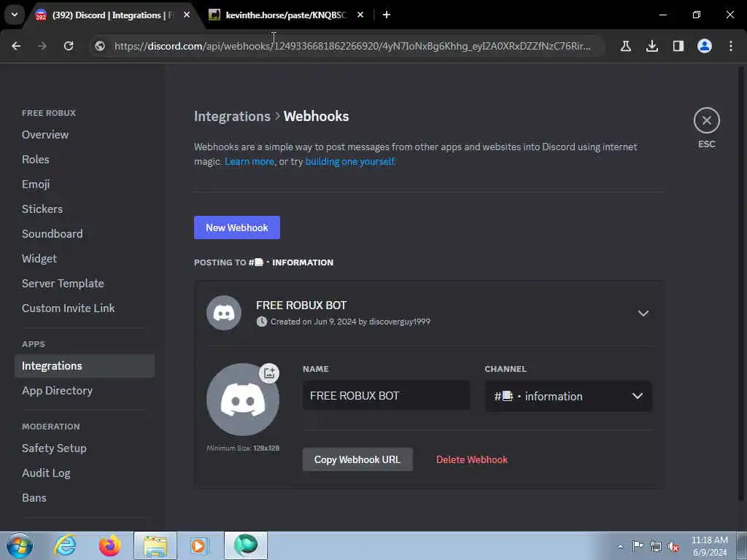Upload image via the avatar add-image icon
The image size is (747, 560).
pos(269,373)
